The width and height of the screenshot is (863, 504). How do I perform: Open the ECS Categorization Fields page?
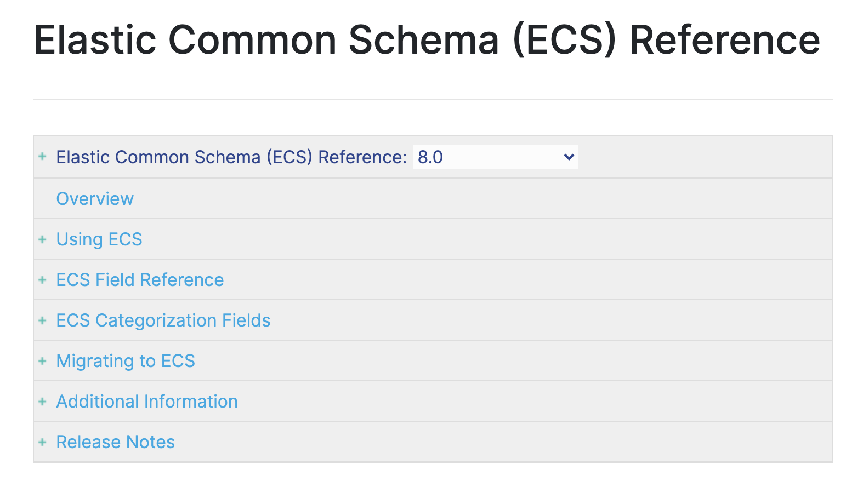pyautogui.click(x=163, y=320)
